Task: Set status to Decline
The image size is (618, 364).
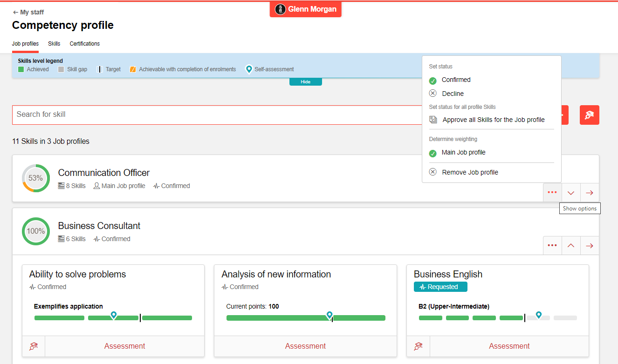Action: click(452, 94)
